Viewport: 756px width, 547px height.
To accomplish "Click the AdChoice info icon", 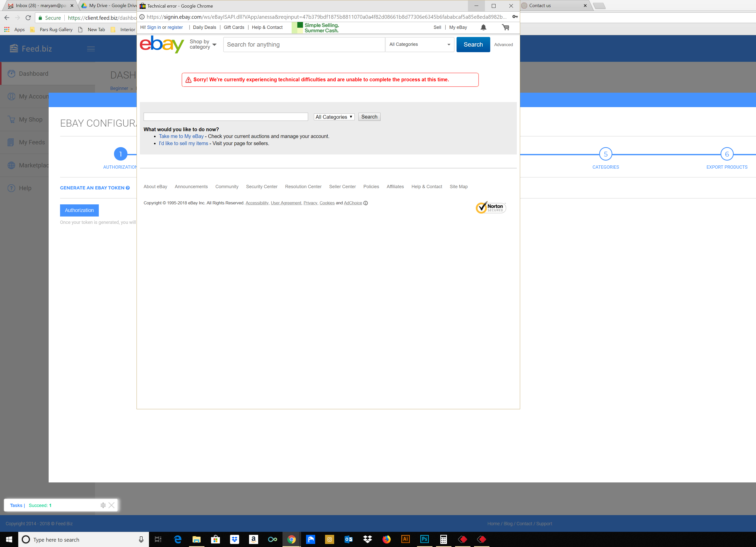I will (x=365, y=203).
